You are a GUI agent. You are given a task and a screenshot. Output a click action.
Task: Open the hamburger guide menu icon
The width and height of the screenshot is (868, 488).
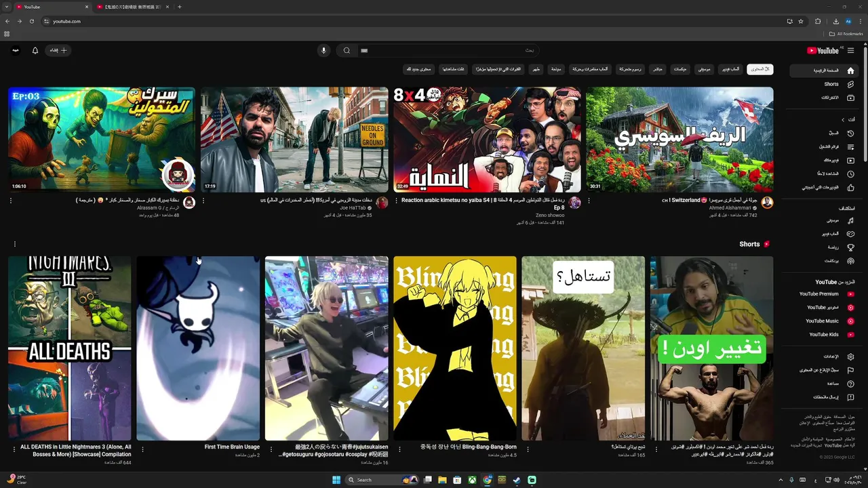click(x=850, y=50)
